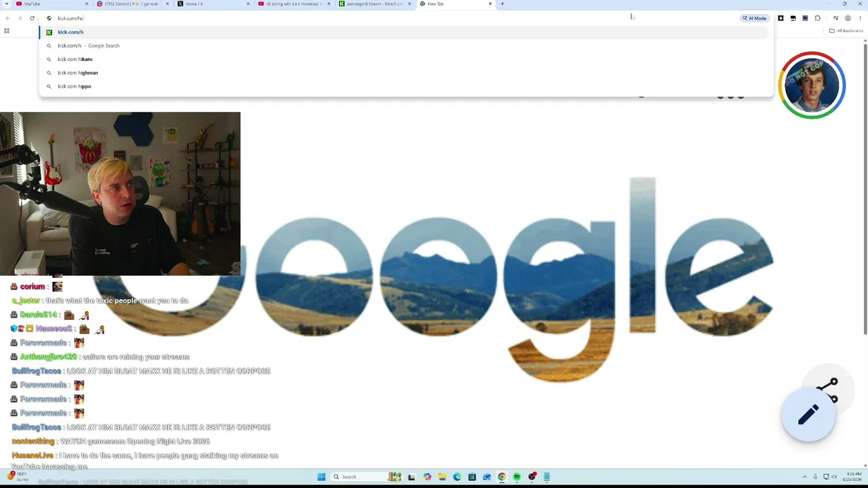Close the asmongold Stream tab
The image size is (868, 488).
(410, 4)
